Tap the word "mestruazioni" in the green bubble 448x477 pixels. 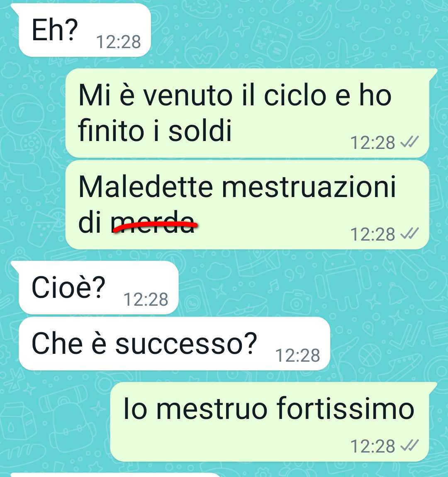tap(309, 187)
